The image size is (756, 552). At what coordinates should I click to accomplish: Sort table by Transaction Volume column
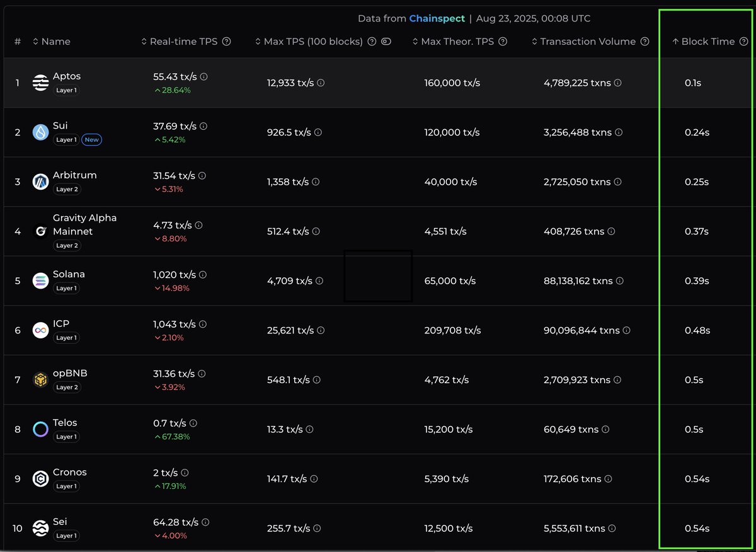583,42
